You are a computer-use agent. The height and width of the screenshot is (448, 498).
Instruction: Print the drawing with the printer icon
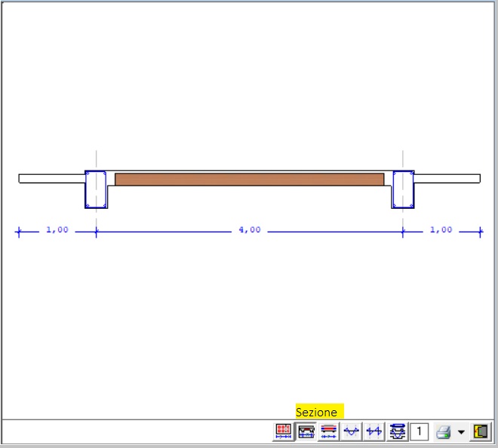444,432
